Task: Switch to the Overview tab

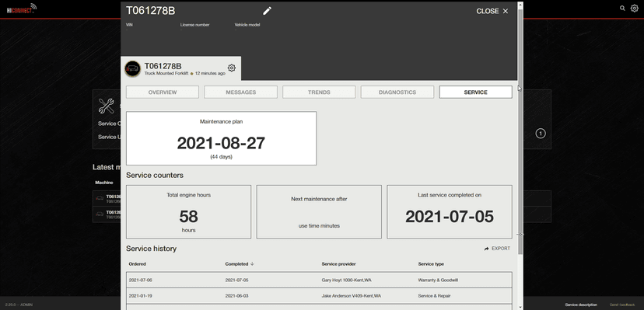Action: coord(163,92)
